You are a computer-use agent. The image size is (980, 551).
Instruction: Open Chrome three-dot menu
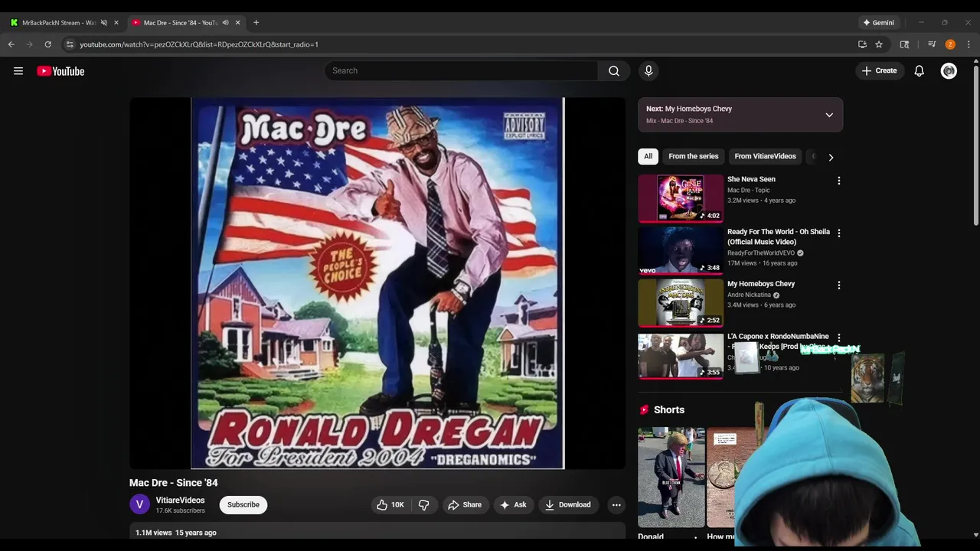tap(969, 44)
